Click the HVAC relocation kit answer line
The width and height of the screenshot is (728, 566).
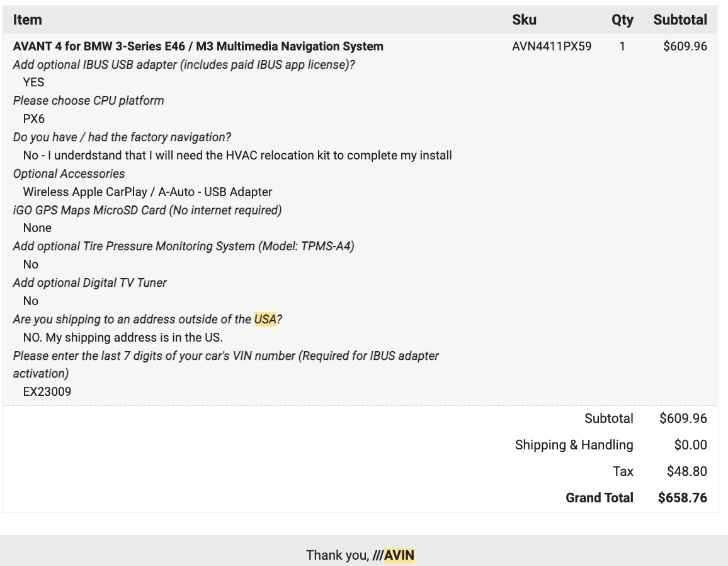(237, 155)
